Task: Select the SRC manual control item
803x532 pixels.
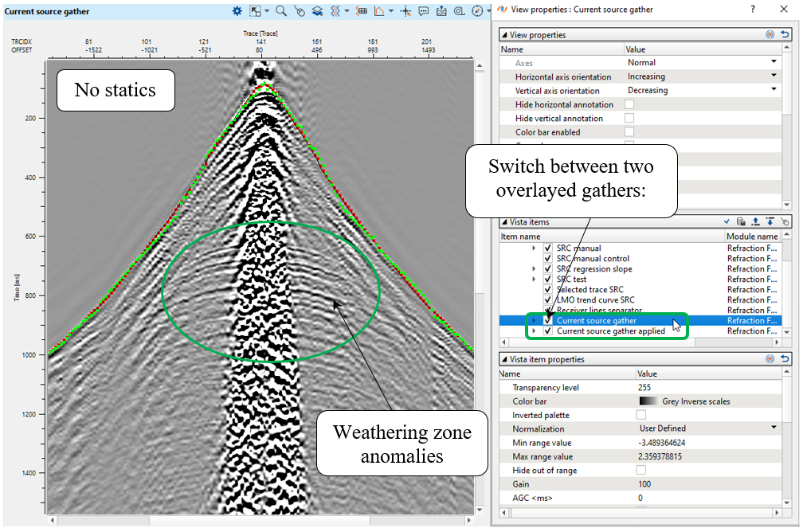Action: tap(593, 259)
